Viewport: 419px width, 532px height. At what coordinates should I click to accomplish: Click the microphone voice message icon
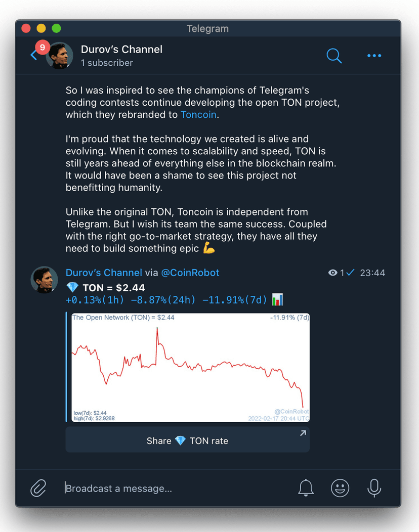[374, 488]
